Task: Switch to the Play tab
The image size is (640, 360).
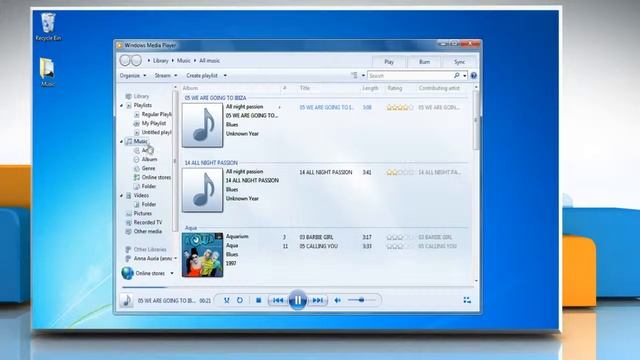Action: (x=389, y=62)
